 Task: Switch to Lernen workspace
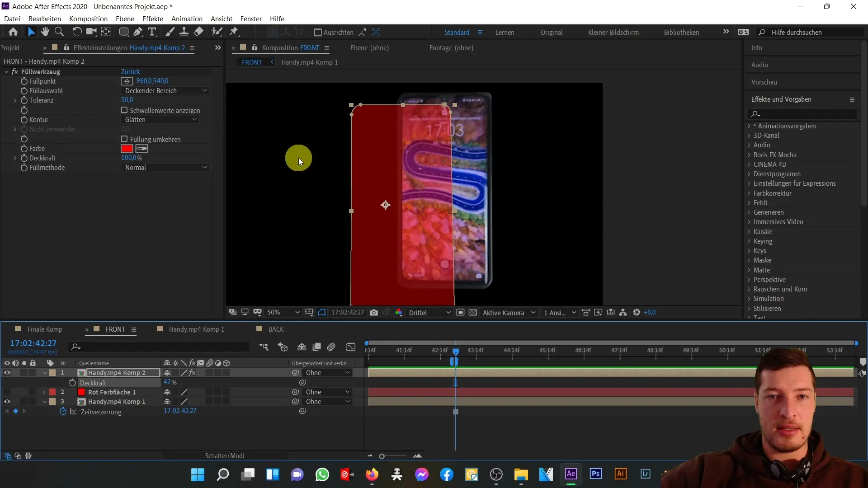(x=505, y=33)
